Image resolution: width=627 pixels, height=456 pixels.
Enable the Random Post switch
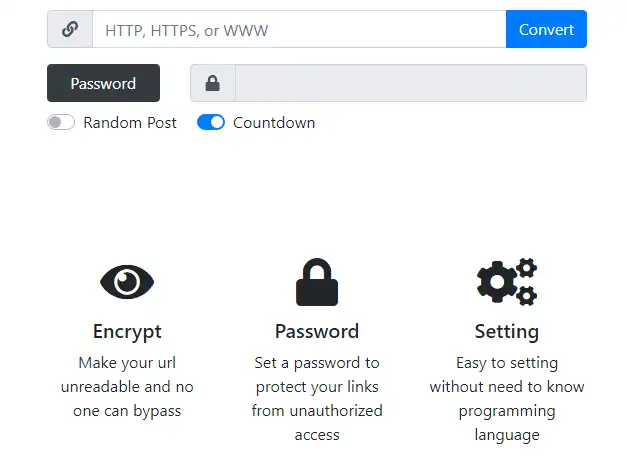click(x=61, y=123)
